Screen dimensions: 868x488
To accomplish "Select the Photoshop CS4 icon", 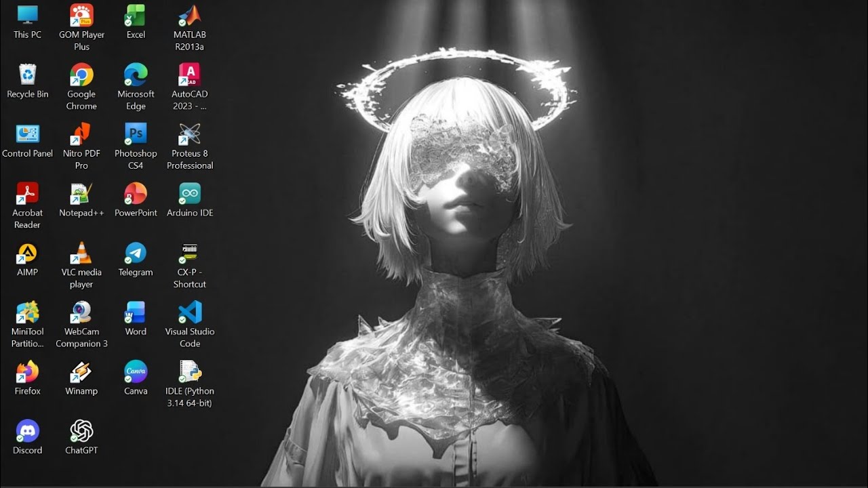I will [136, 134].
